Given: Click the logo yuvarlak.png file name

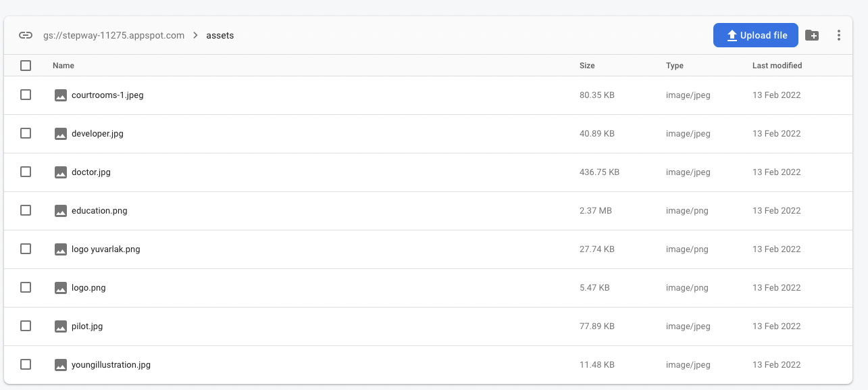Looking at the screenshot, I should pyautogui.click(x=106, y=249).
